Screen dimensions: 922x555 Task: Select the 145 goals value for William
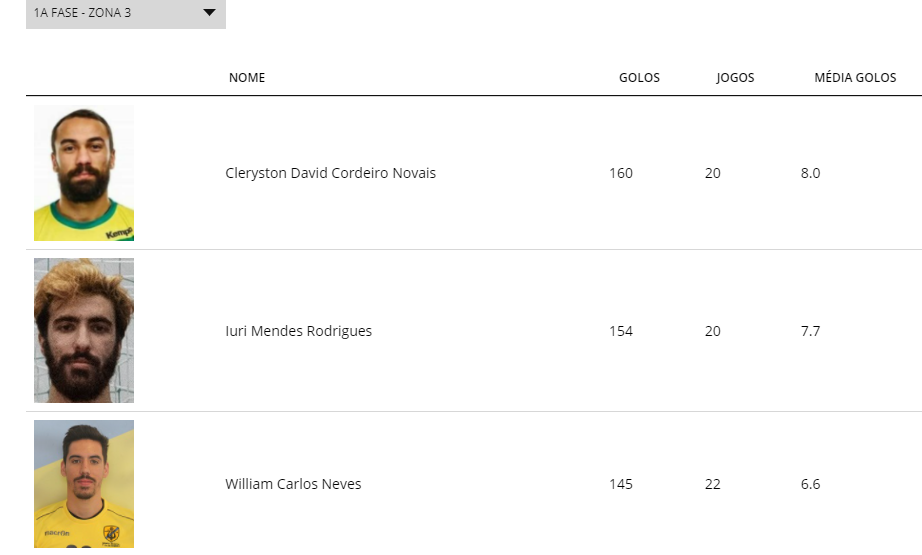[621, 484]
